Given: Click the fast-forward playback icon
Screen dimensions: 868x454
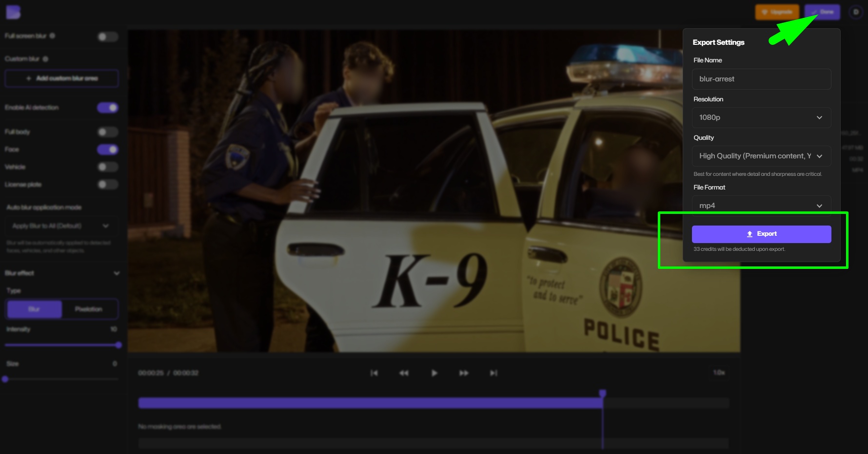Looking at the screenshot, I should pos(464,373).
